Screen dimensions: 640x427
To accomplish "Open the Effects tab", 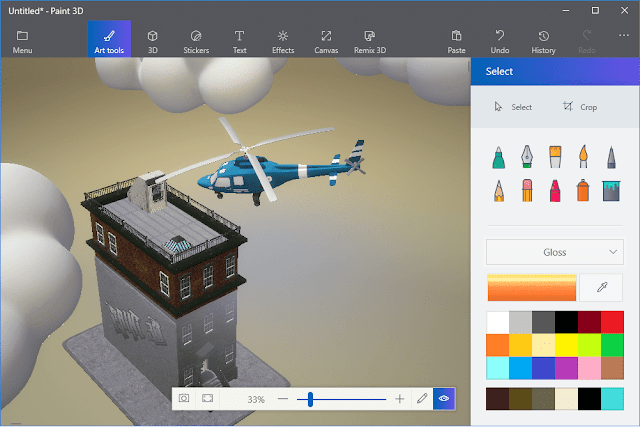I will click(x=283, y=41).
